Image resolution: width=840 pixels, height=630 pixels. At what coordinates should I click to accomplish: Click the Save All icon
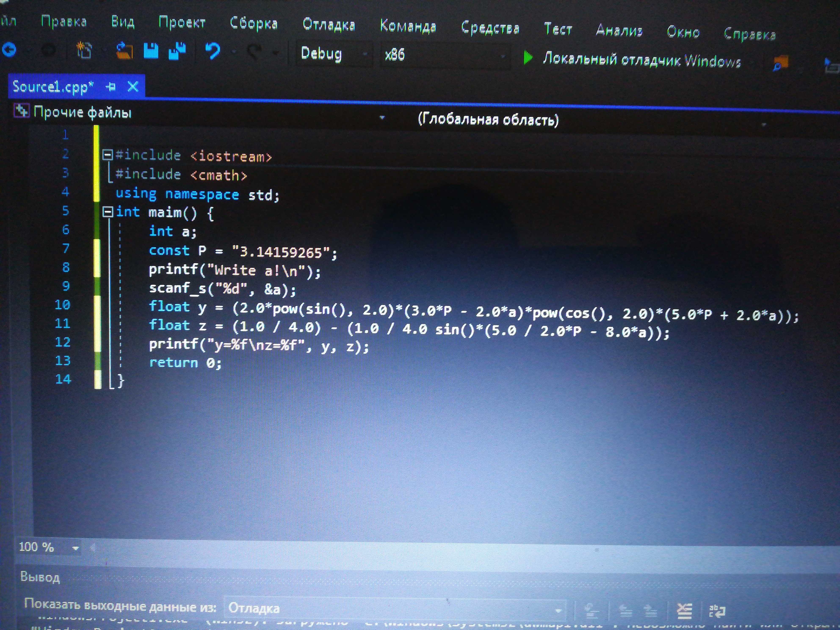pos(177,51)
